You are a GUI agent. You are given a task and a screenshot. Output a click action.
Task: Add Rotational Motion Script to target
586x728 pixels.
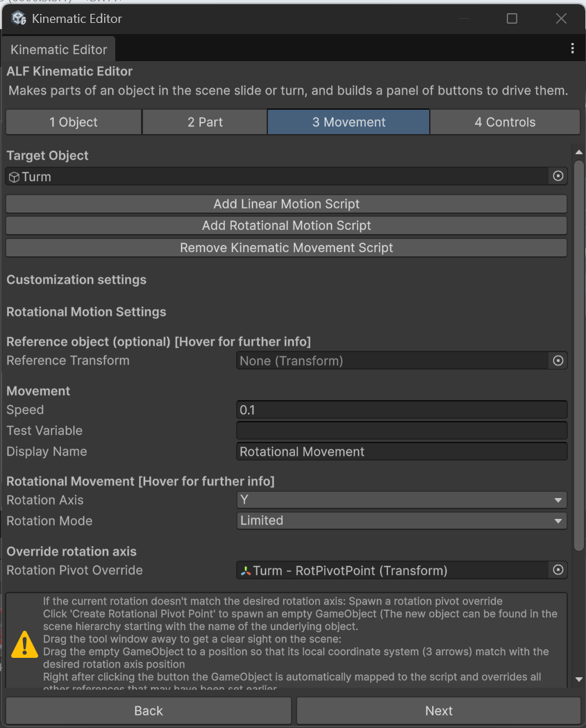(286, 226)
